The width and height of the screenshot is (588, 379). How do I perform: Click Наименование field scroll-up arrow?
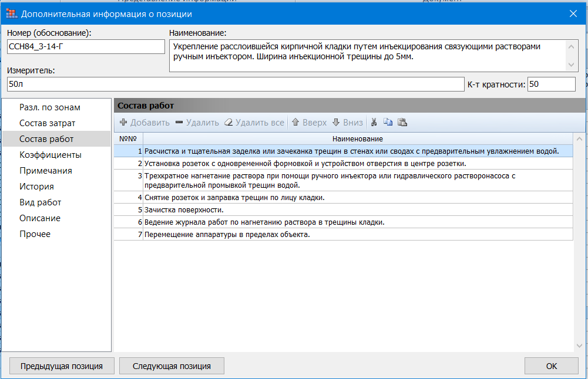[571, 47]
